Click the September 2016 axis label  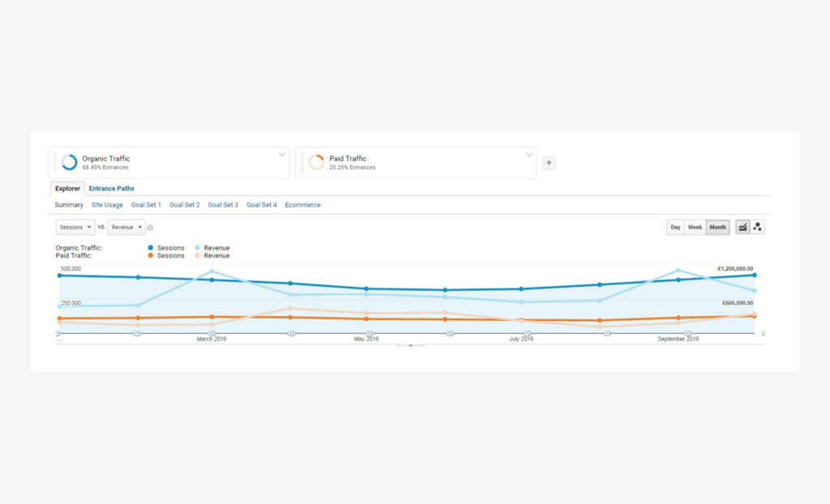pyautogui.click(x=678, y=340)
